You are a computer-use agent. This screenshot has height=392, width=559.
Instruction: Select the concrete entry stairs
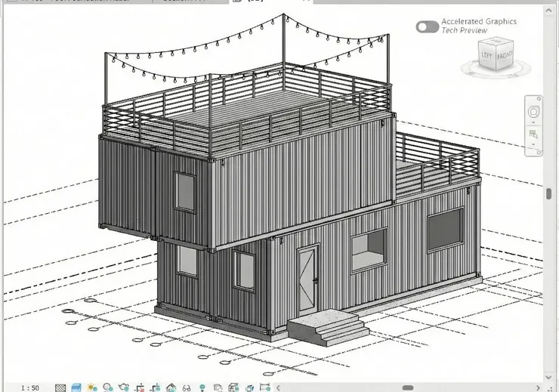327,328
